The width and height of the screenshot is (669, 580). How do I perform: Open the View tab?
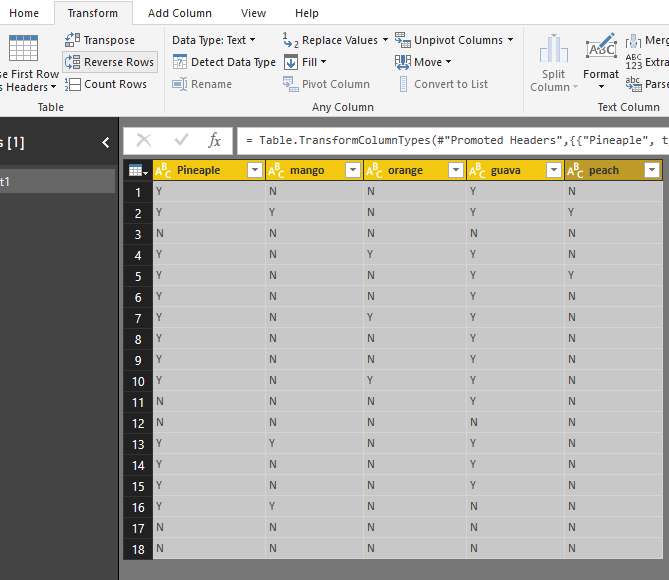pos(253,13)
